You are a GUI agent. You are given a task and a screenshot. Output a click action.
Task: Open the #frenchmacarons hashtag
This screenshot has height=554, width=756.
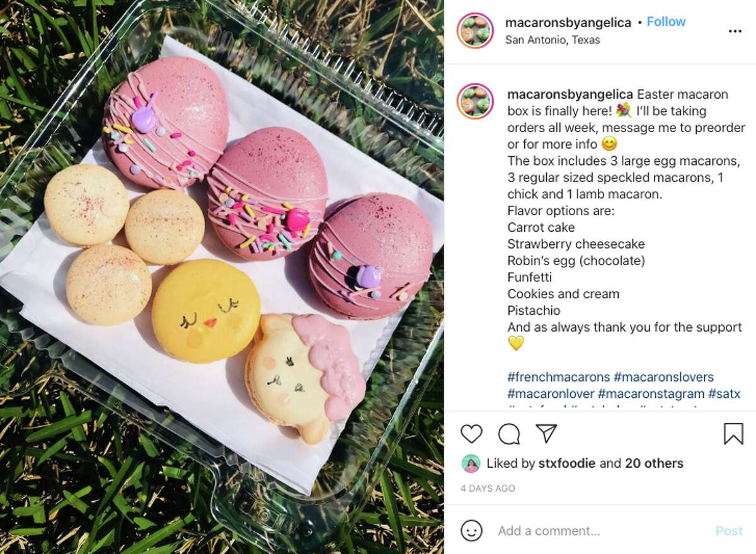coord(559,377)
